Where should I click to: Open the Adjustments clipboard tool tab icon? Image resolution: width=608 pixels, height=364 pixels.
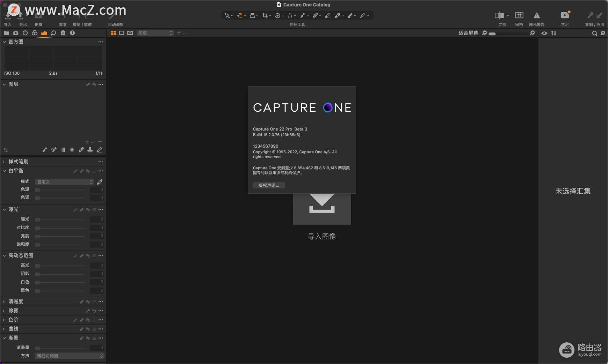coord(63,33)
